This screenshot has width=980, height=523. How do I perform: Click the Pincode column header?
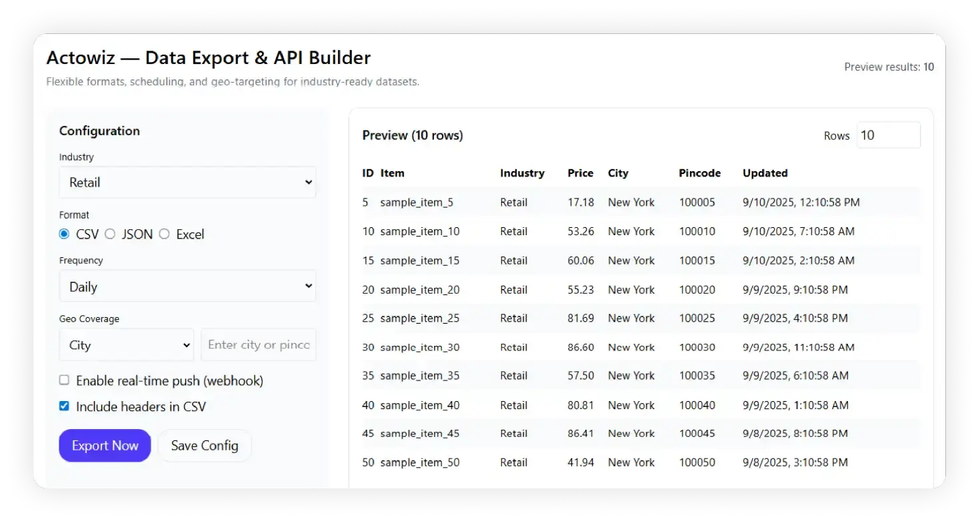(699, 173)
